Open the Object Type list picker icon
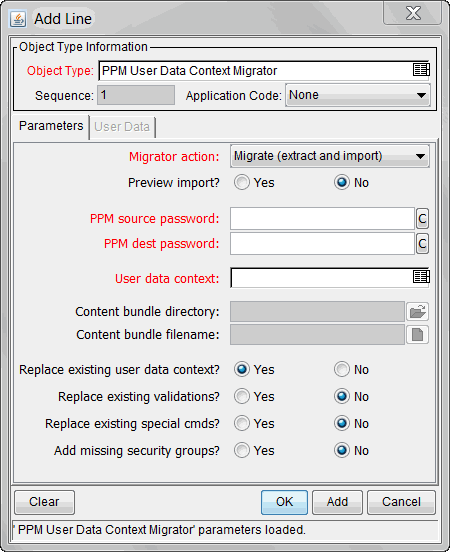The image size is (450, 552). [x=421, y=70]
